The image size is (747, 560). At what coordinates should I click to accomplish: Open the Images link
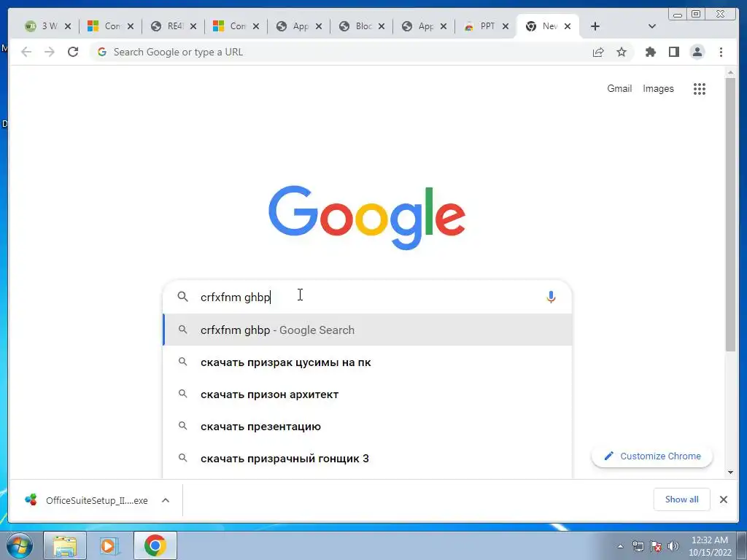pyautogui.click(x=658, y=88)
